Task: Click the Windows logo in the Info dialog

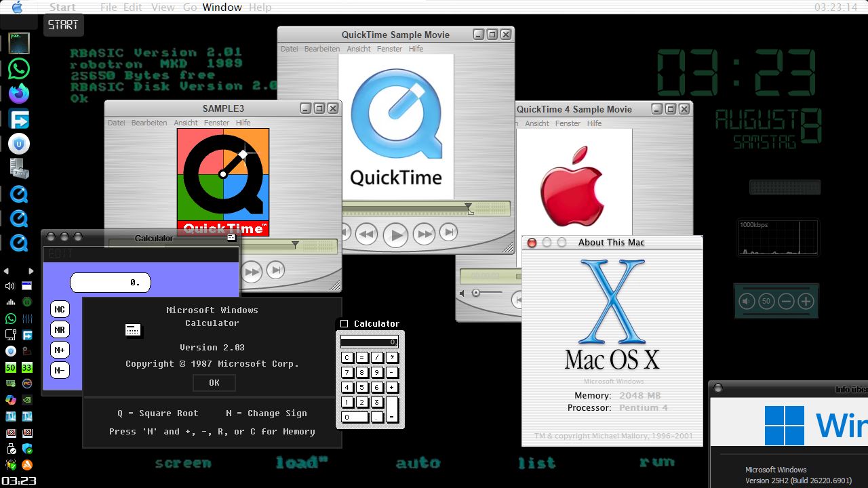Action: 785,426
